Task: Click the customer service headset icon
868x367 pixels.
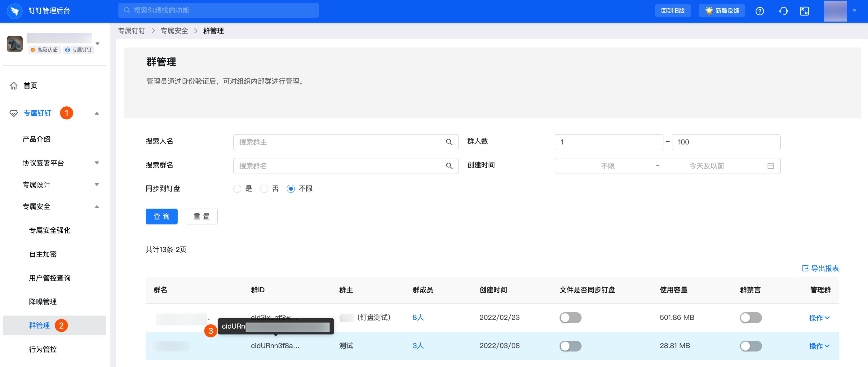Action: click(783, 11)
